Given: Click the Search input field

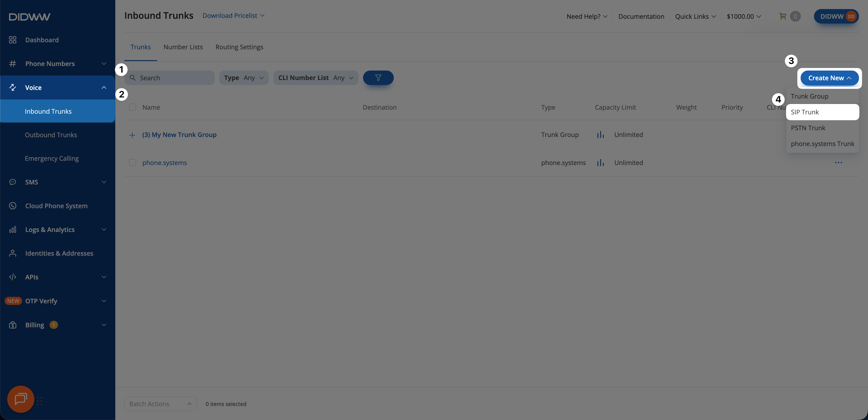Looking at the screenshot, I should [x=170, y=78].
